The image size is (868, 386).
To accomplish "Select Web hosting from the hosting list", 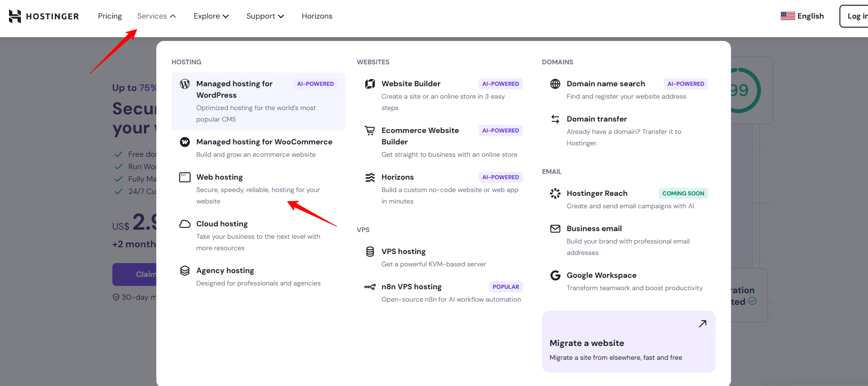I will pyautogui.click(x=219, y=177).
